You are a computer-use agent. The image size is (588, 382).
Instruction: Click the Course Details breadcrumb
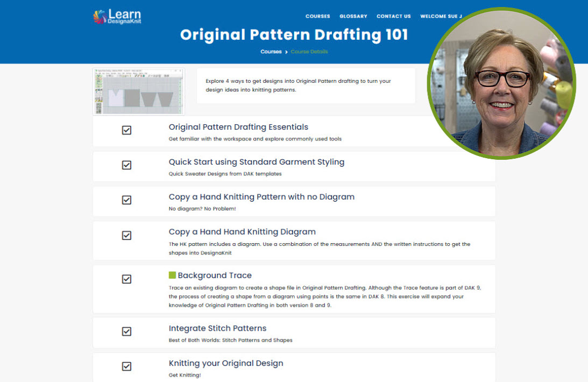(309, 52)
